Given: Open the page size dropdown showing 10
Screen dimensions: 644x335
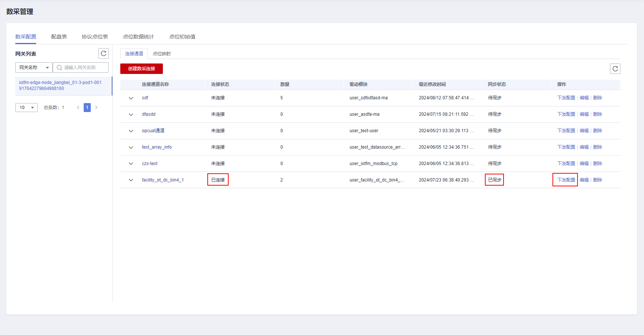Looking at the screenshot, I should click(26, 108).
